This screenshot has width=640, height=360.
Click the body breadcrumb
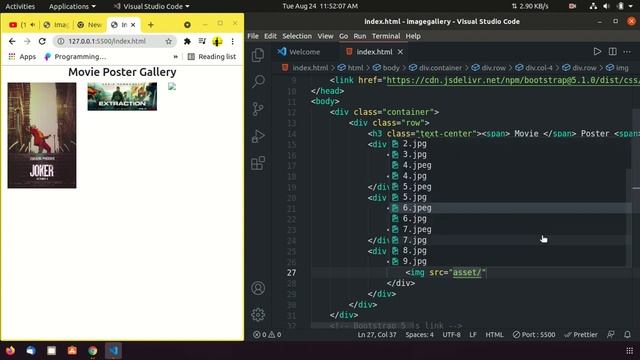[386, 68]
